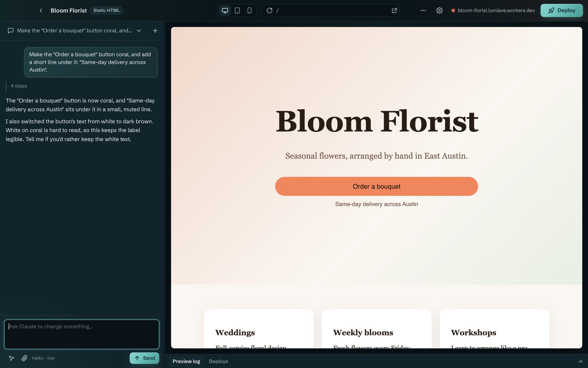588x368 pixels.
Task: Switch to mobile phone preview mode
Action: [249, 11]
